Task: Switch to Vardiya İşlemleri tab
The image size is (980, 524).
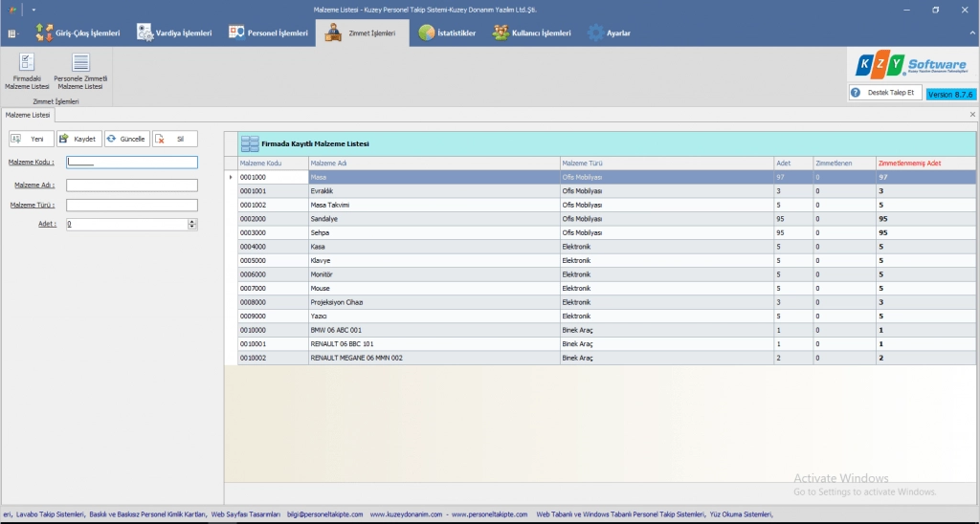Action: coord(174,33)
